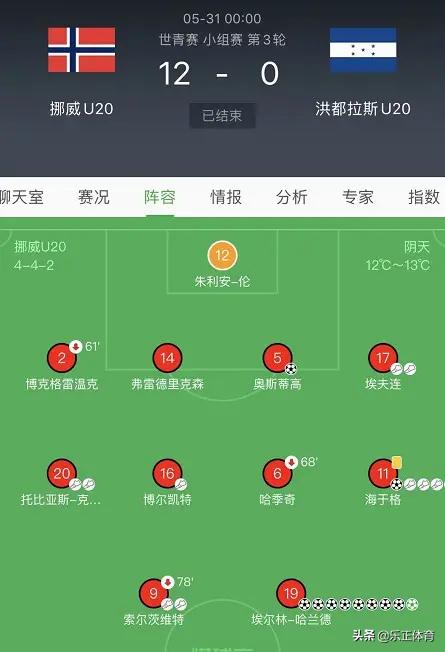Open the 挪威U20 team name link
The width and height of the screenshot is (445, 652).
pyautogui.click(x=82, y=109)
